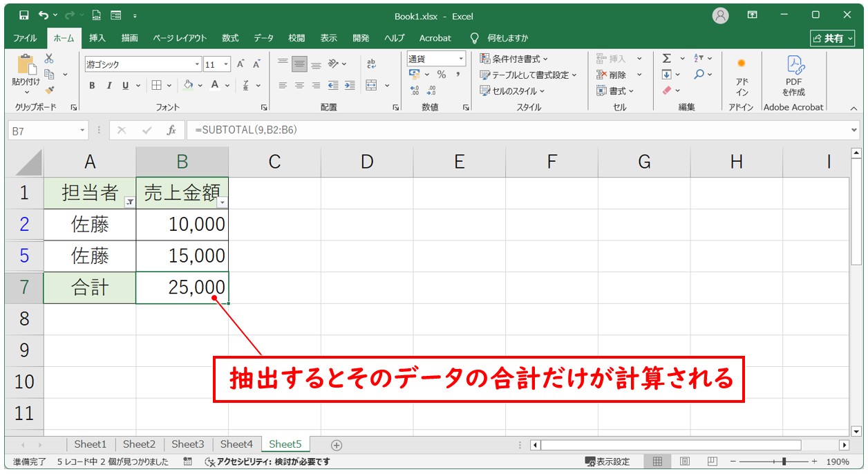Viewport: 868px width, 474px height.
Task: Open the 通貨 number format dropdown
Action: tap(460, 59)
